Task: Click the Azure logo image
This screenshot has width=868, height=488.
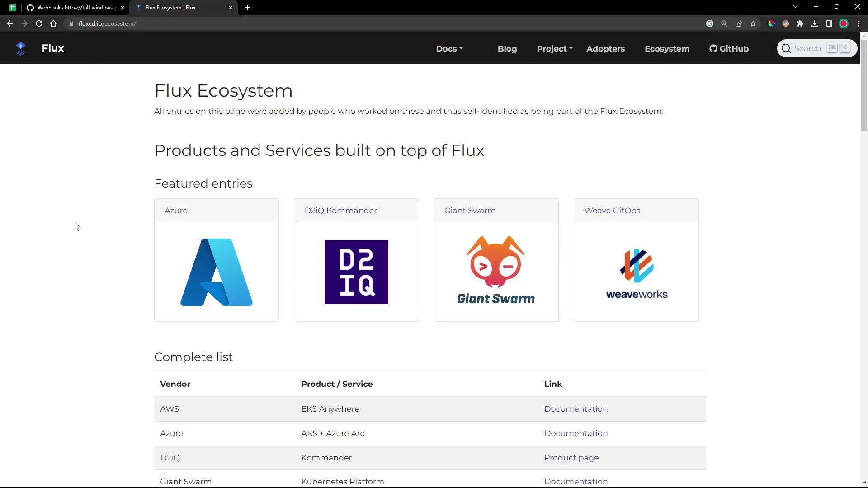Action: click(217, 272)
